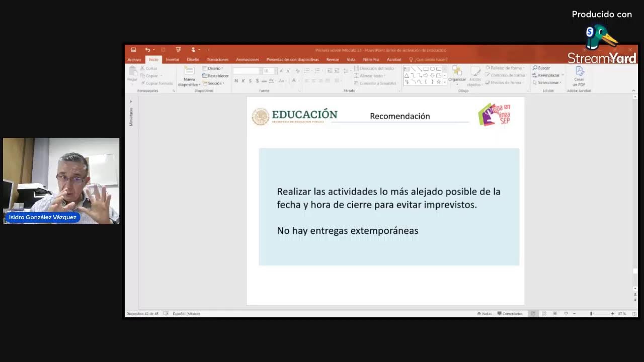Click the Nueva diapositiva slide icon
Screen dimensions: 644x362
point(189,71)
